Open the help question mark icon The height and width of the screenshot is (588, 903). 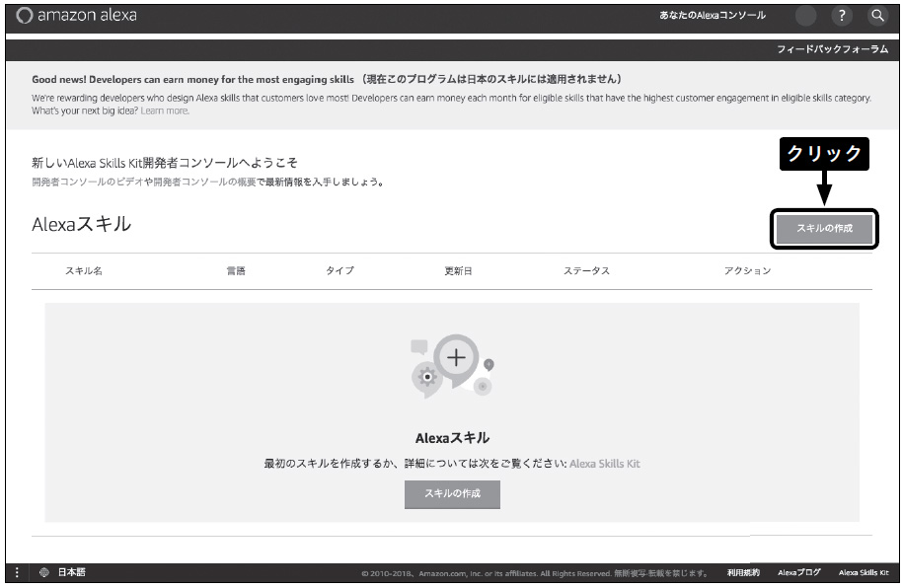pyautogui.click(x=842, y=16)
